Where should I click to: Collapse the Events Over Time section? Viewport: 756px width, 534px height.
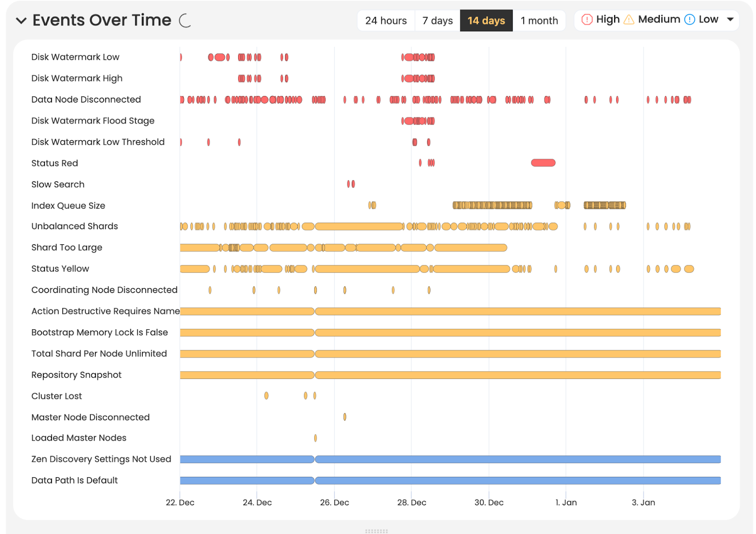click(x=21, y=20)
